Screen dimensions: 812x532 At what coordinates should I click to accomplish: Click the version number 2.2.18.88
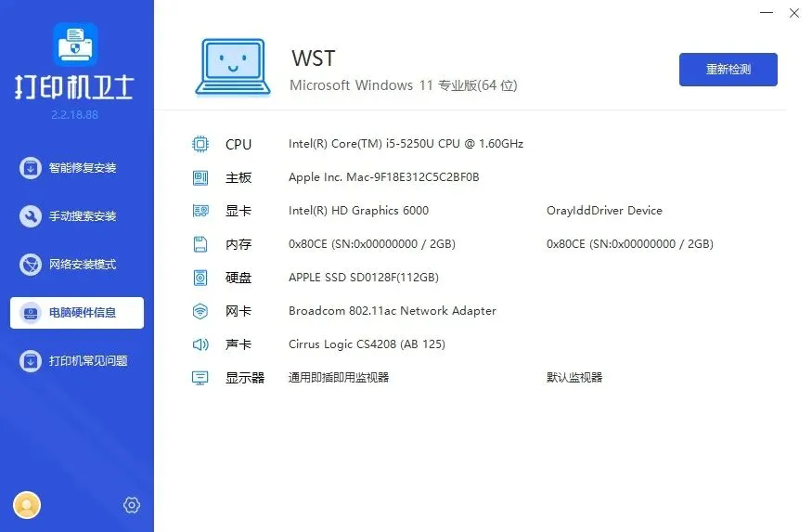pos(74,115)
